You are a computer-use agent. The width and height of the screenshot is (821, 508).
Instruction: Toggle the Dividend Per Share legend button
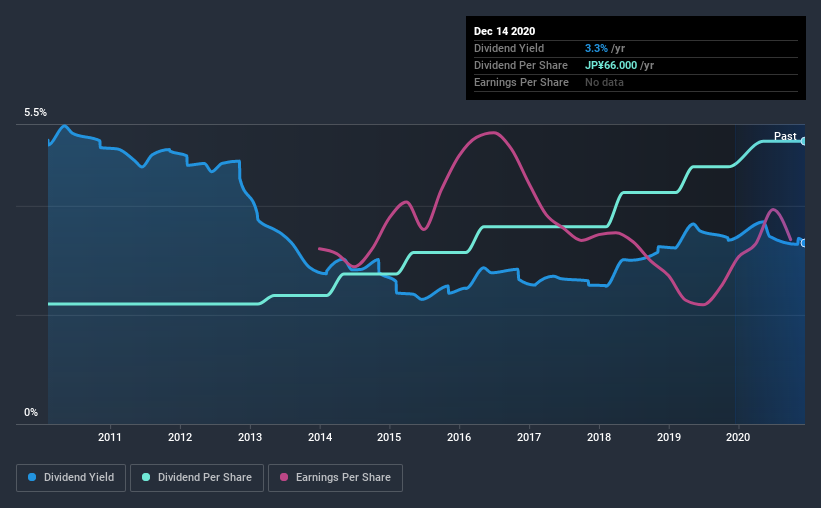pyautogui.click(x=197, y=478)
